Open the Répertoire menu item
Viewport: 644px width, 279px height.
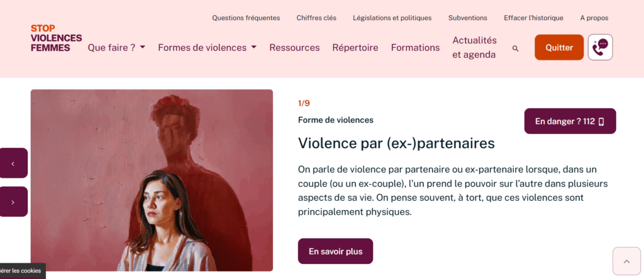click(x=355, y=47)
